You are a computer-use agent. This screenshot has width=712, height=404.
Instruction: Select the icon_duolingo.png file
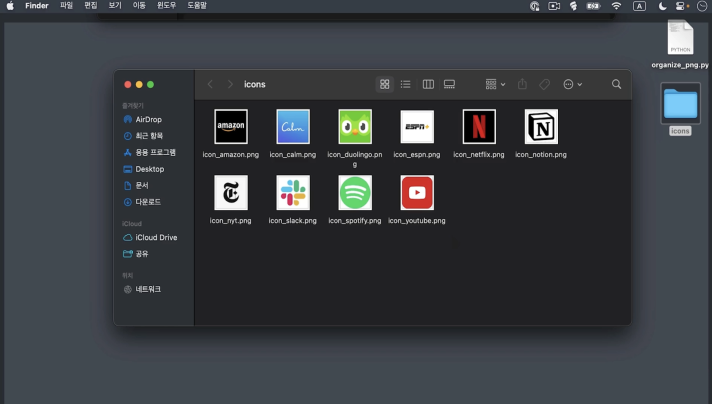[355, 127]
